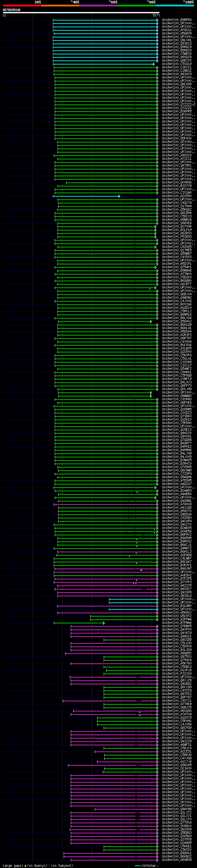Select the UniRef100_B9HQ19 label
Image resolution: width=197 pixels, height=868 pixels.
pos(177,47)
